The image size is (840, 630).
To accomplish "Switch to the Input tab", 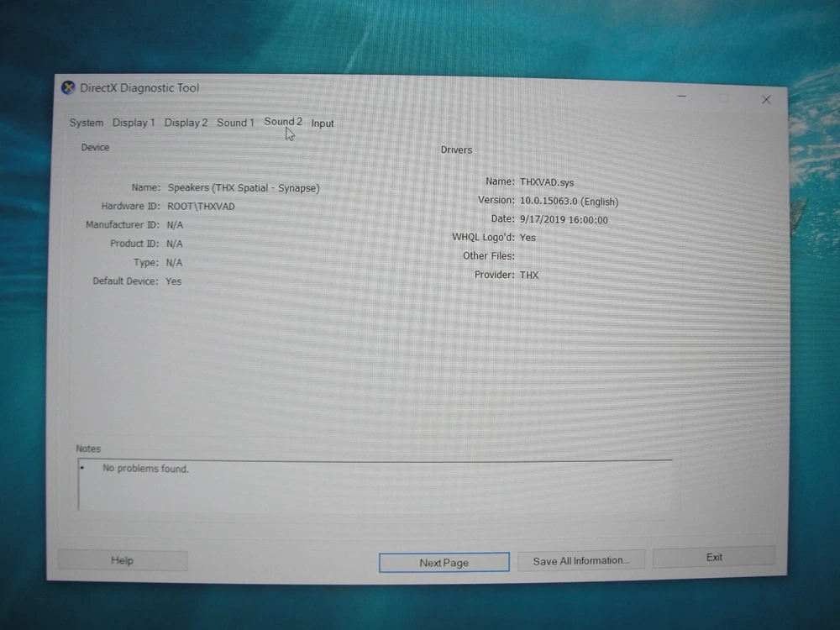I will (x=323, y=123).
